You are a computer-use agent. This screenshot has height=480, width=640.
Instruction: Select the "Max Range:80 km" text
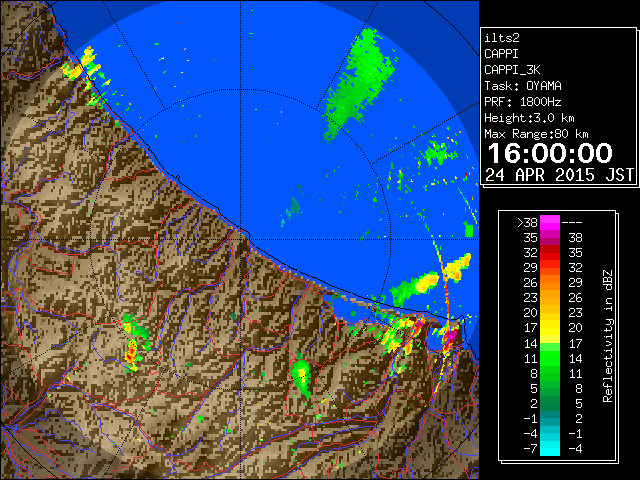(x=536, y=134)
